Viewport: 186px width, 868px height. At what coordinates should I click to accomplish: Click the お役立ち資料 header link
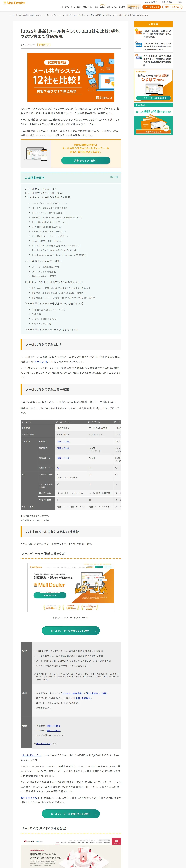click(167, 2)
